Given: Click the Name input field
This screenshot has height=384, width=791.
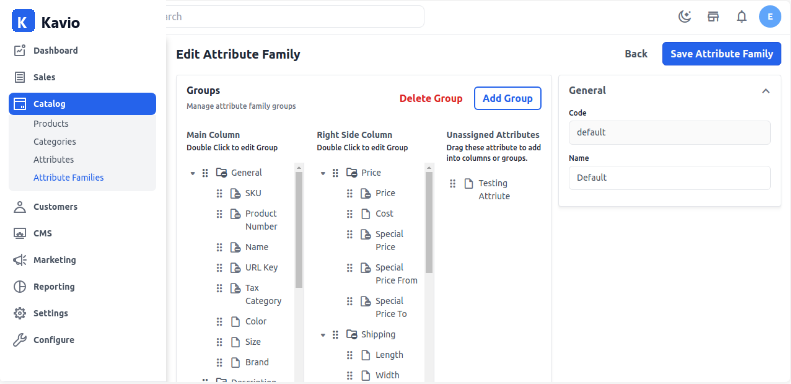Looking at the screenshot, I should point(669,178).
